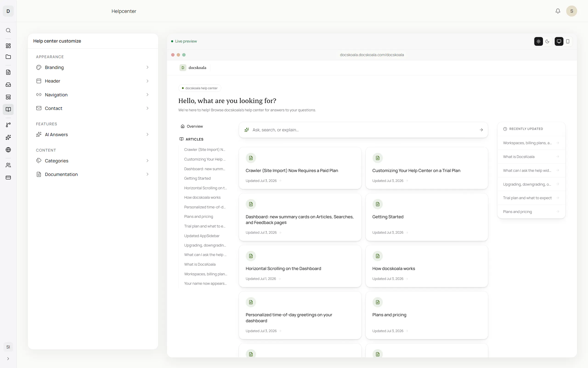Open Trial plan and what to expect

(x=531, y=198)
